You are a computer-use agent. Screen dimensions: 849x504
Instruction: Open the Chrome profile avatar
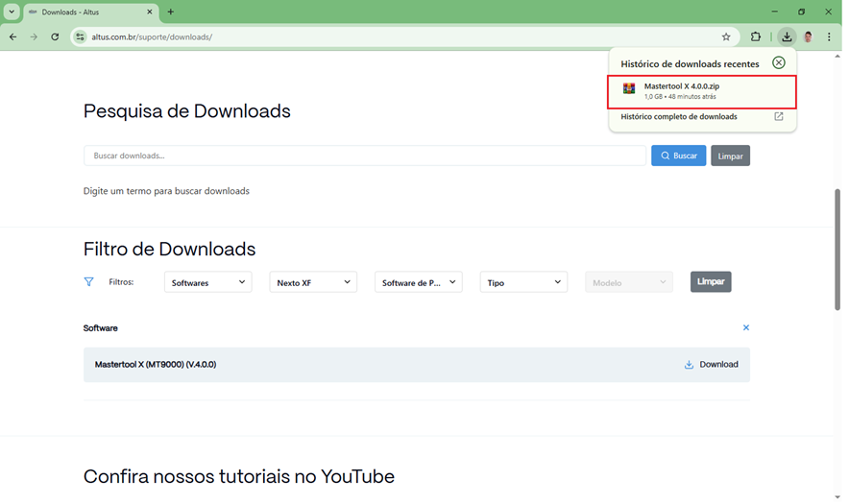pyautogui.click(x=808, y=36)
